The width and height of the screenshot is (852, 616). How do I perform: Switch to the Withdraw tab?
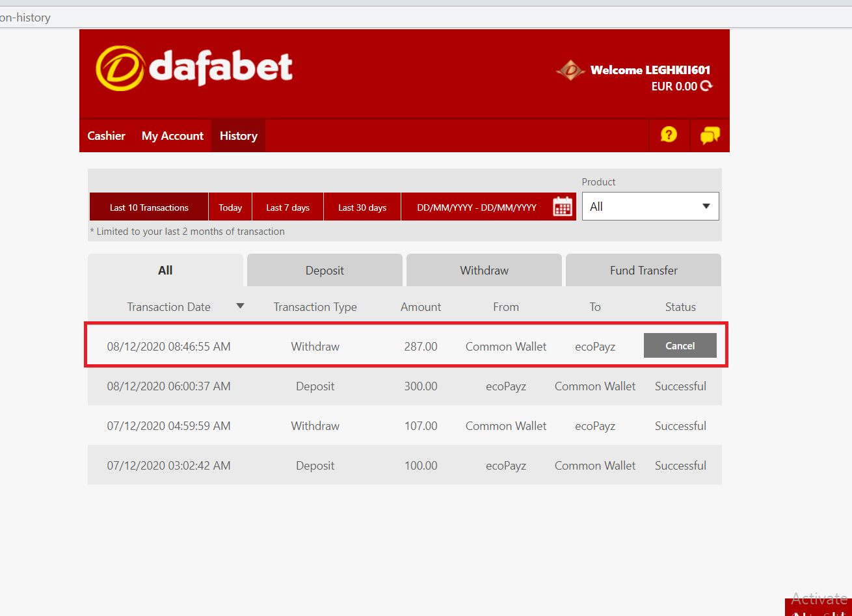(x=484, y=270)
